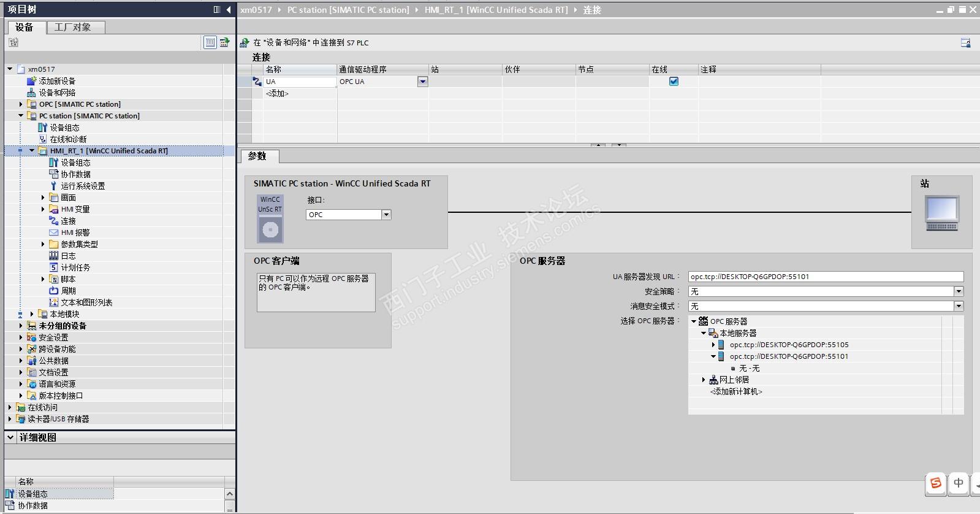The height and width of the screenshot is (514, 980).
Task: Expand the 画面 folder
Action: pos(43,198)
